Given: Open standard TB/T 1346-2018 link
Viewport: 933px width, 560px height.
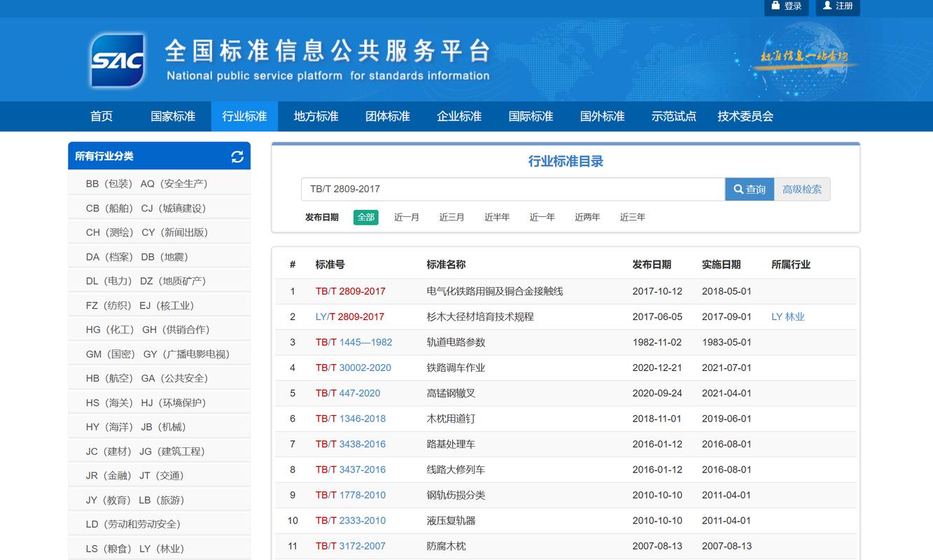Looking at the screenshot, I should [351, 419].
